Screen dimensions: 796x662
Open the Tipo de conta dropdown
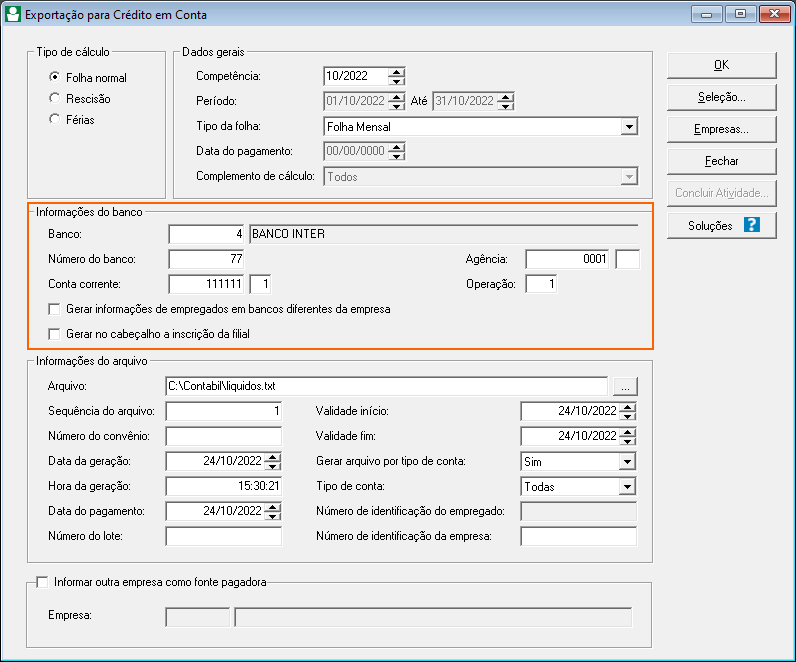coord(627,487)
